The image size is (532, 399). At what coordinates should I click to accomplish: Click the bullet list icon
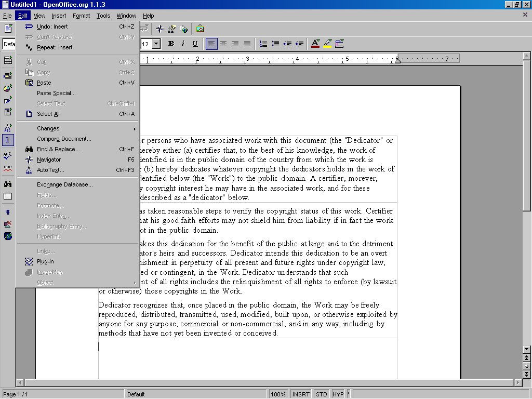click(x=275, y=44)
